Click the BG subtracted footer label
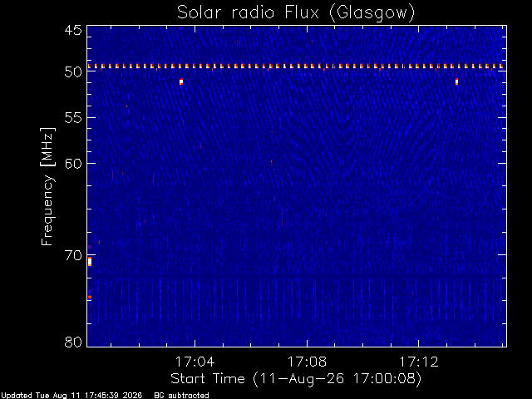The width and height of the screenshot is (532, 399). click(x=181, y=396)
